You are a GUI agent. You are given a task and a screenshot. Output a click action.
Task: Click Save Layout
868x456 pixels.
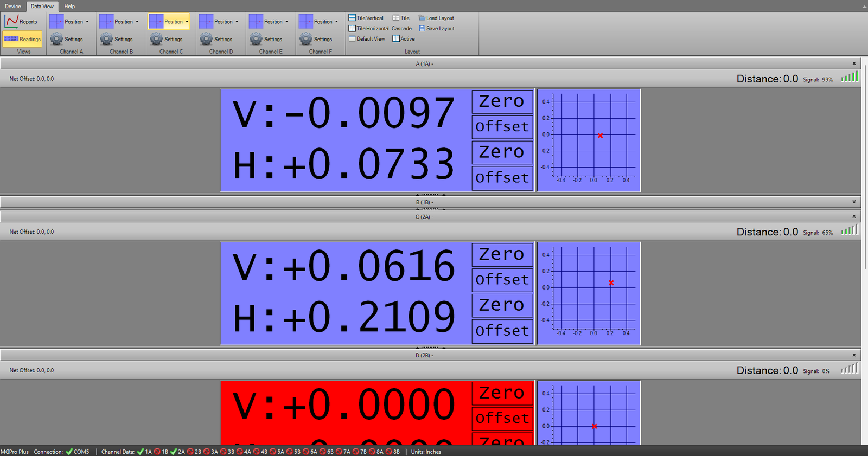[x=437, y=28]
